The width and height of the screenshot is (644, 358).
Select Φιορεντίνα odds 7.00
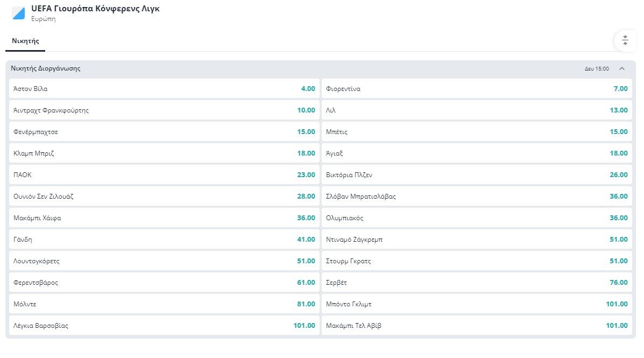point(477,89)
